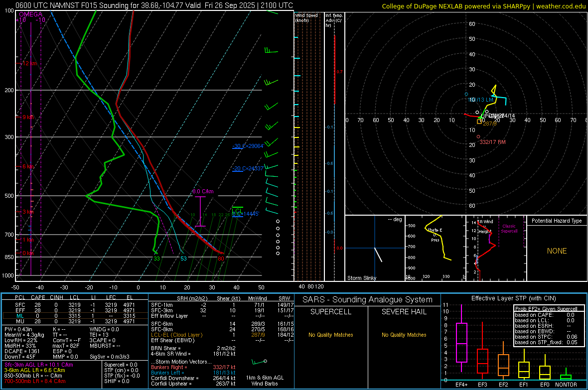
Task: Click the PW = 0.43in value
Action: 18,329
